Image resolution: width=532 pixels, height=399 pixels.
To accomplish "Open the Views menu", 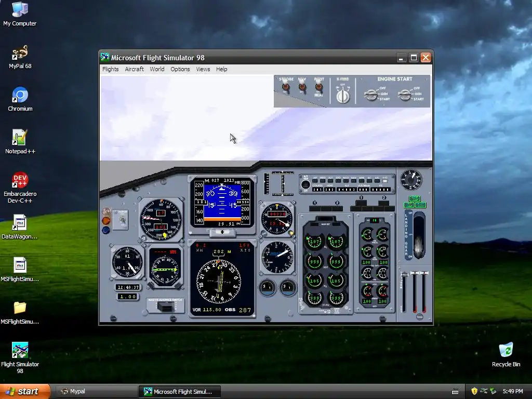I will (203, 69).
